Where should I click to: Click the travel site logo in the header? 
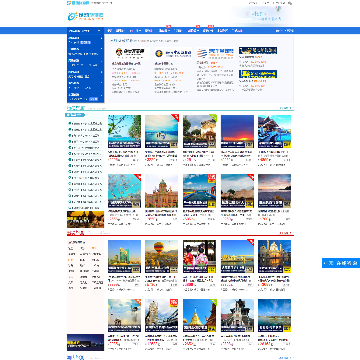pyautogui.click(x=86, y=16)
